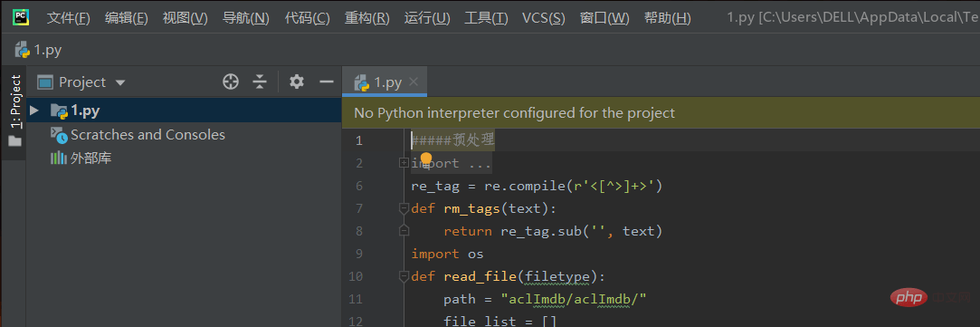Open the VCS(S) menu

coord(543,18)
